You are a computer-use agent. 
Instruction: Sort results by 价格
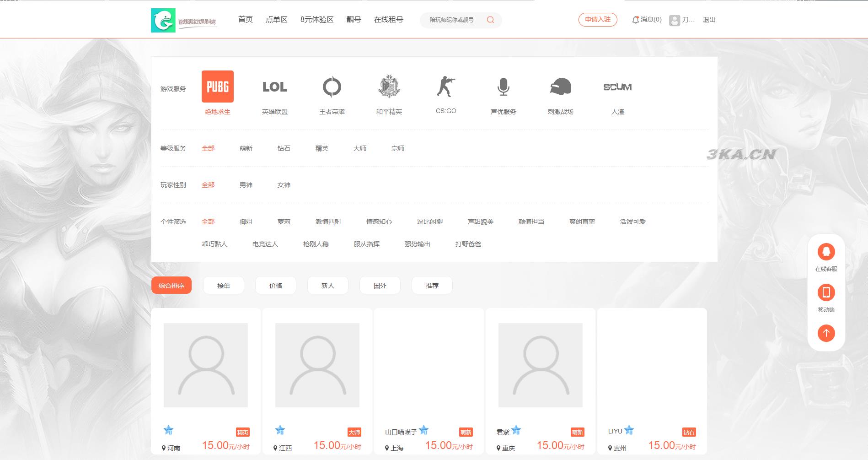[x=275, y=285]
